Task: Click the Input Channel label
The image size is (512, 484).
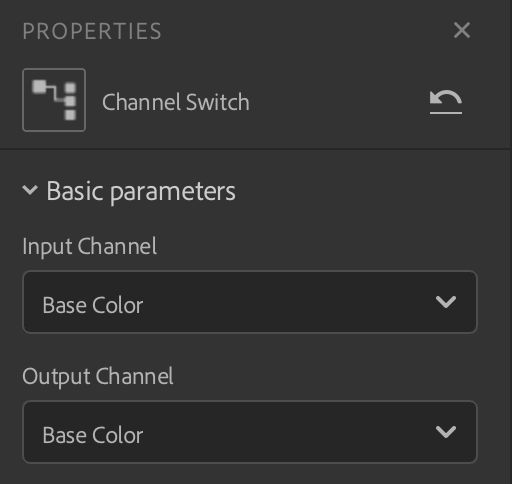Action: point(89,247)
